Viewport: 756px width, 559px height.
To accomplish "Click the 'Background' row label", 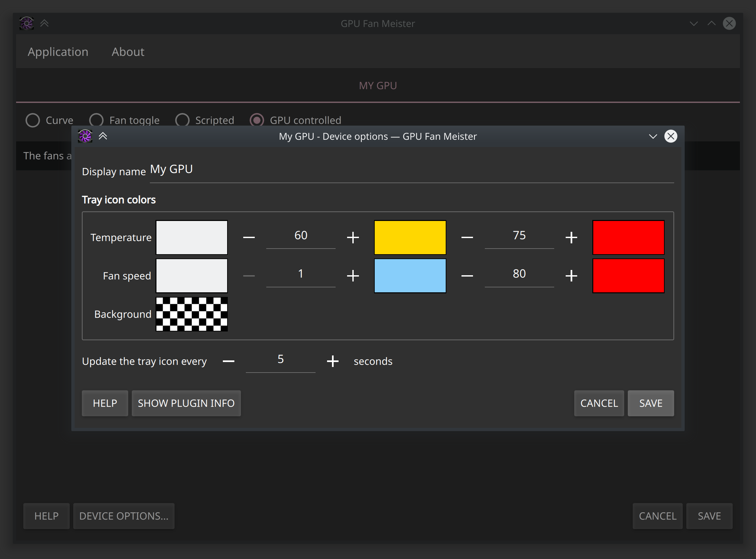I will pyautogui.click(x=123, y=314).
